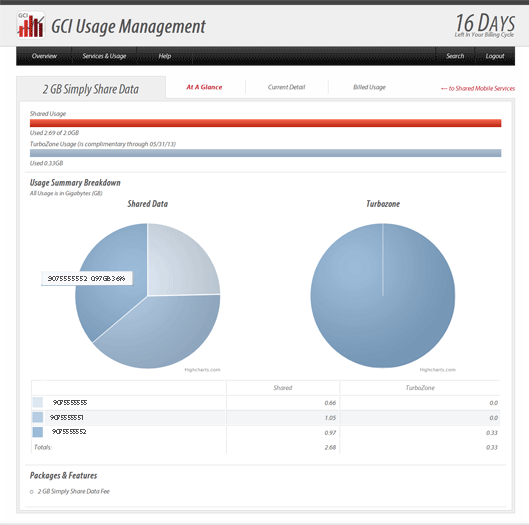Click Search in the navigation bar
Image resolution: width=529 pixels, height=525 pixels.
point(455,56)
